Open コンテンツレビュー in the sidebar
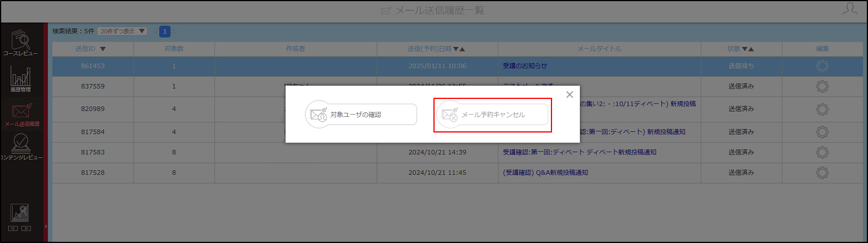This screenshot has height=243, width=868. pyautogui.click(x=22, y=147)
